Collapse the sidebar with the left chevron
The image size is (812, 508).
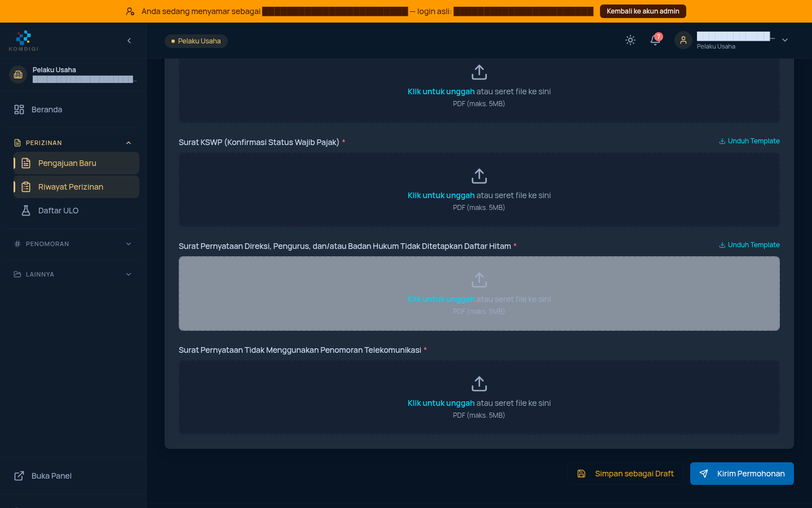click(129, 41)
